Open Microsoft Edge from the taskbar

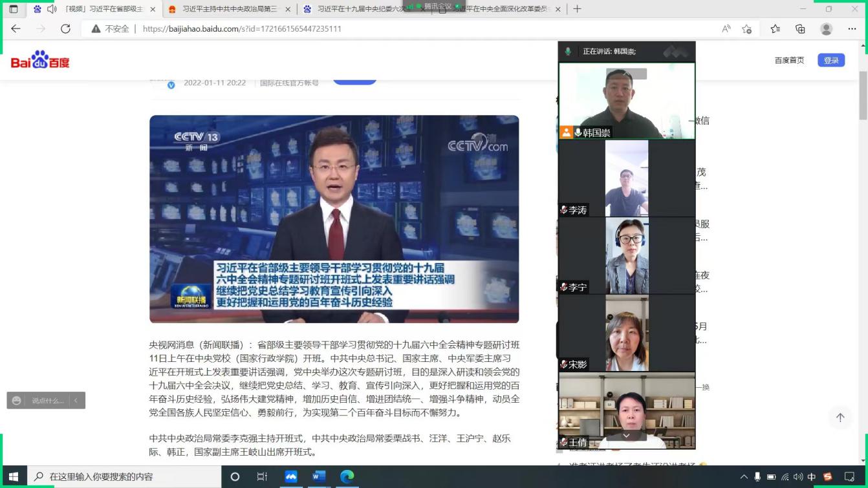(347, 477)
